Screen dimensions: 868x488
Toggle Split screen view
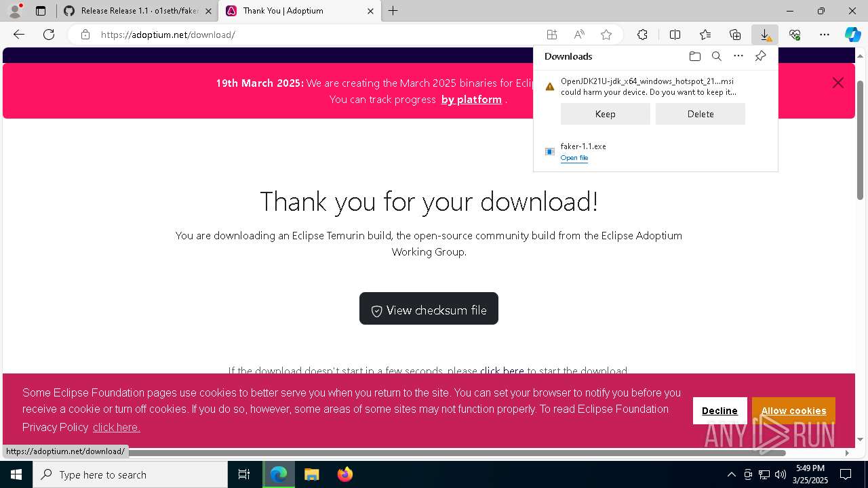coord(675,35)
